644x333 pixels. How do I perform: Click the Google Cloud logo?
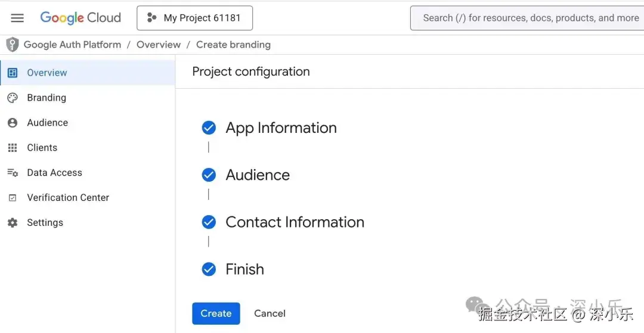click(80, 18)
